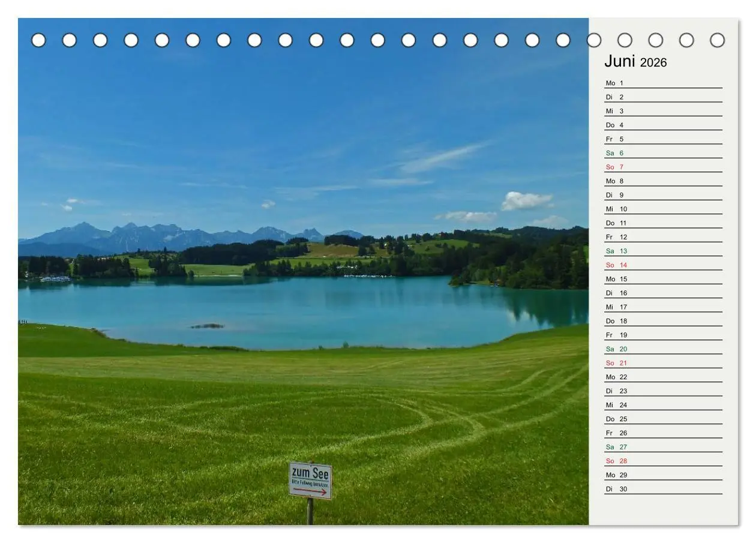756x543 pixels.
Task: Select the green 'Sa 13' row
Action: coord(663,251)
